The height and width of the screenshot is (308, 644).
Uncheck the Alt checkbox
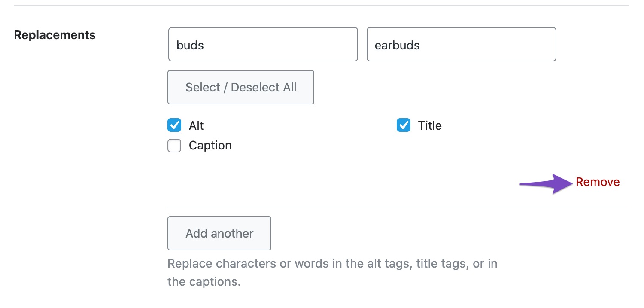pyautogui.click(x=174, y=125)
